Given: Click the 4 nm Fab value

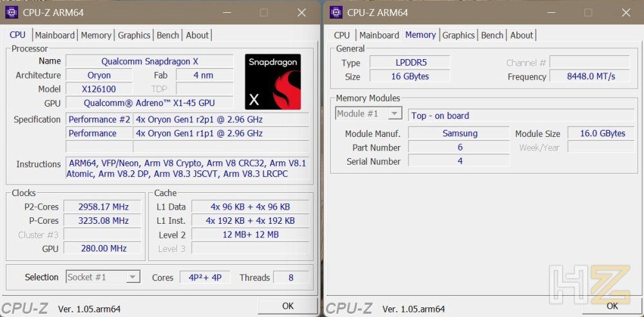Looking at the screenshot, I should pos(205,75).
